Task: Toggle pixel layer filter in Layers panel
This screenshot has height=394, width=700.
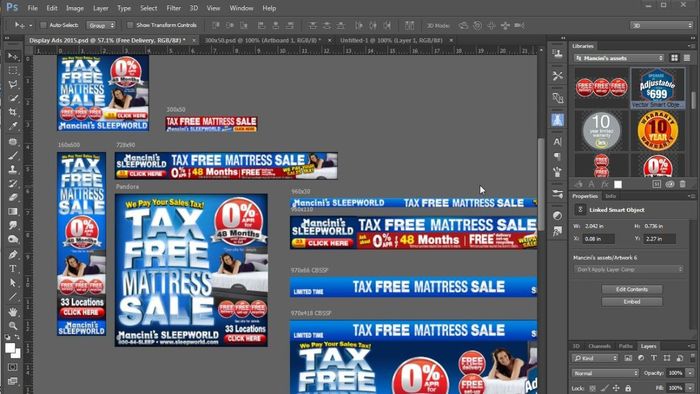Action: click(628, 358)
